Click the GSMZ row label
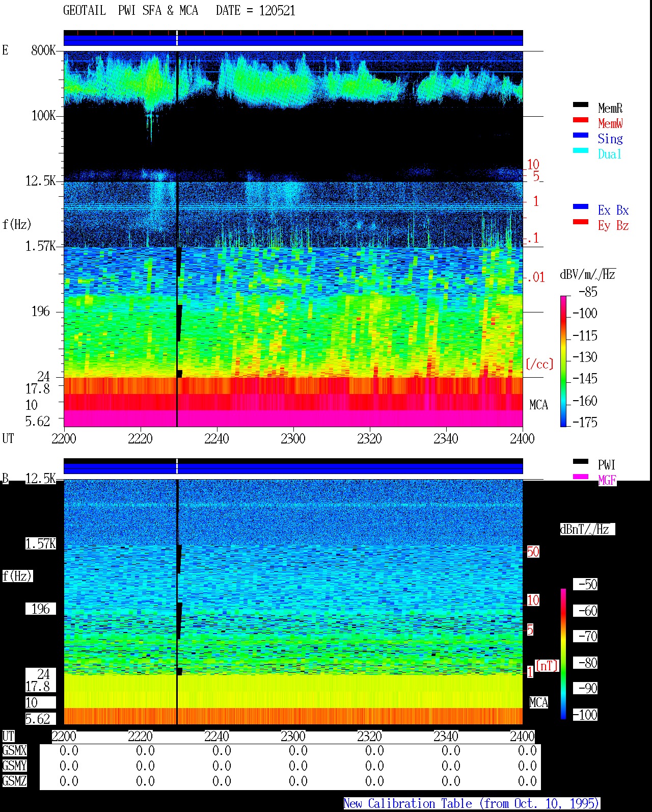 14,781
